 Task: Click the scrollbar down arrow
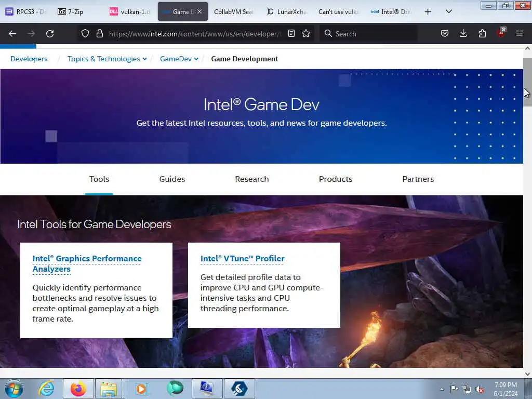pyautogui.click(x=527, y=374)
